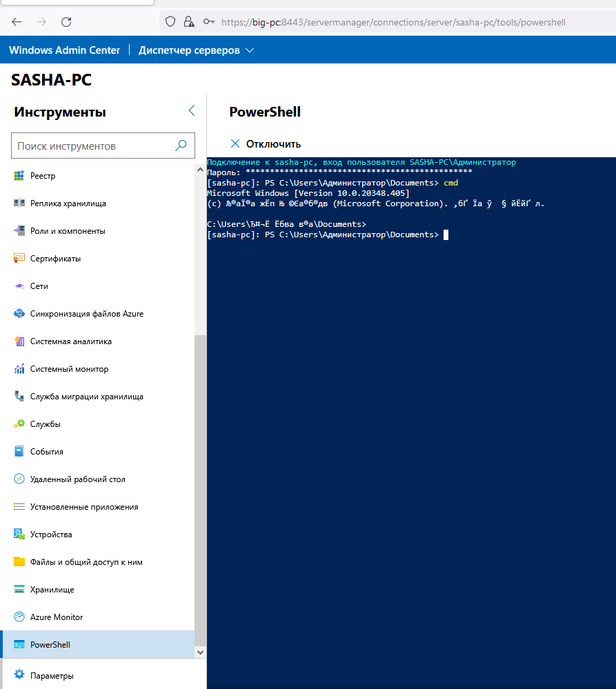Click the tools list scroll-up arrow
The width and height of the screenshot is (616, 689).
[x=200, y=170]
